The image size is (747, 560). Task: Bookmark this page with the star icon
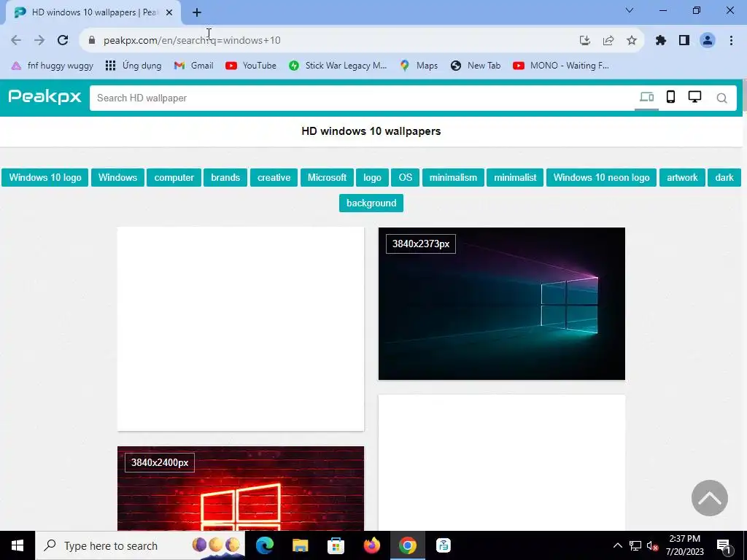point(632,41)
